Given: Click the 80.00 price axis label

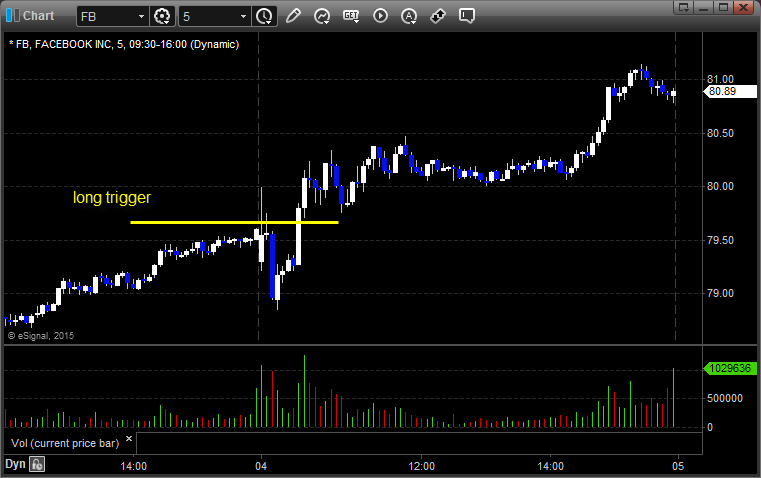Looking at the screenshot, I should click(x=720, y=186).
